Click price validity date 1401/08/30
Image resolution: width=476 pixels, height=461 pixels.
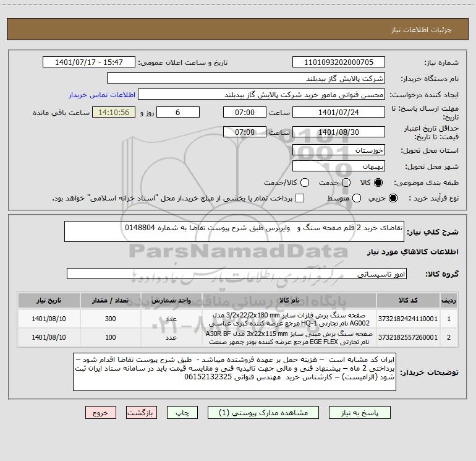click(x=339, y=132)
